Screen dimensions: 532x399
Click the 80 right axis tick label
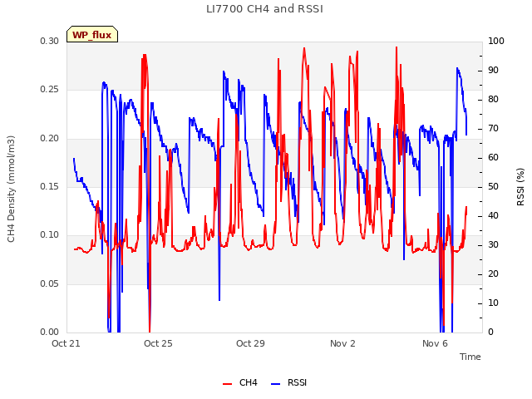(x=493, y=100)
